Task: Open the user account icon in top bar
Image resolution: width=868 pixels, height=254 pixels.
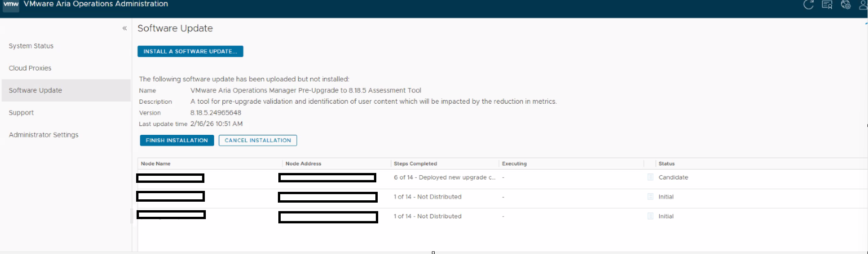Action: [x=863, y=5]
